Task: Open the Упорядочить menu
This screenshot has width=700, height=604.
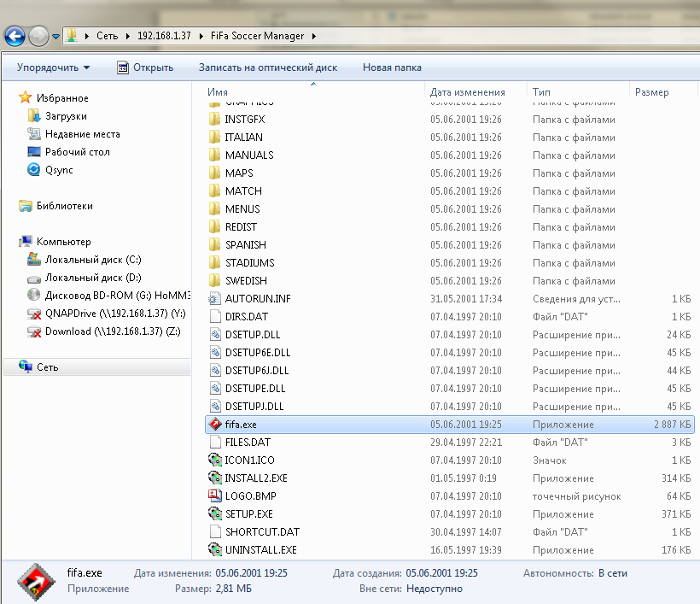Action: pyautogui.click(x=53, y=67)
